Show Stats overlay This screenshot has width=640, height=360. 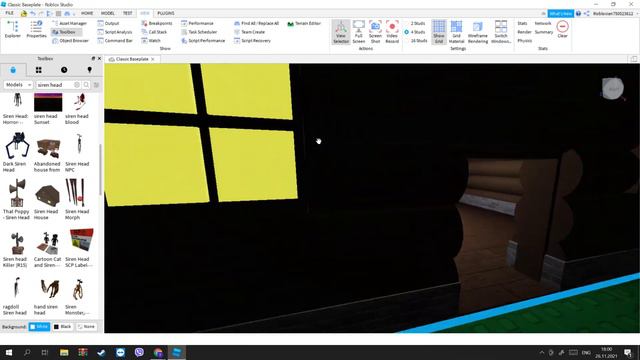(522, 23)
